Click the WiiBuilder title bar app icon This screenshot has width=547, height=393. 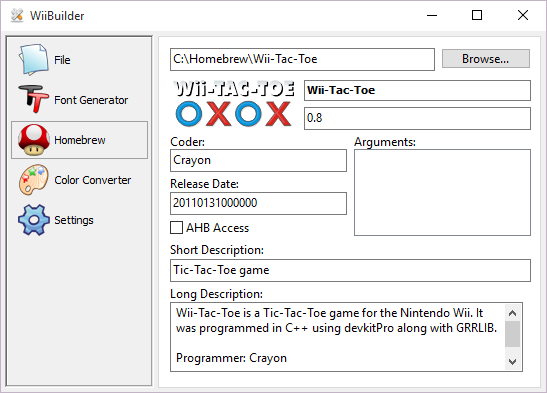point(16,15)
